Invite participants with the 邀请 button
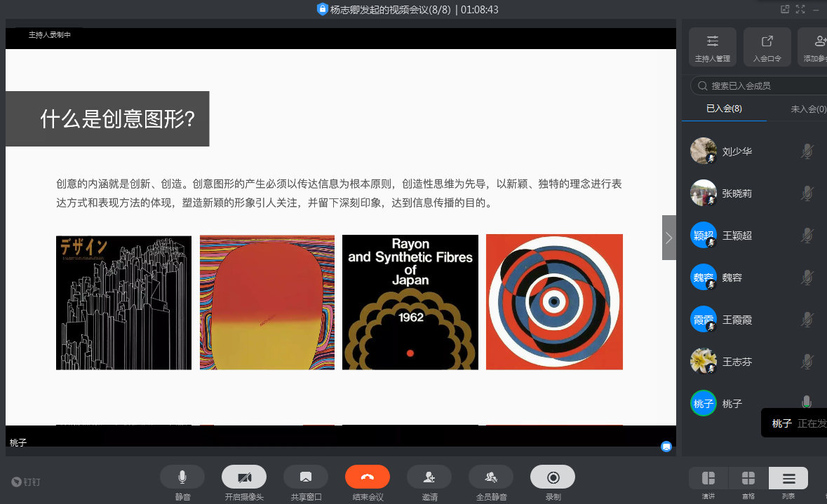The width and height of the screenshot is (827, 504). click(429, 477)
